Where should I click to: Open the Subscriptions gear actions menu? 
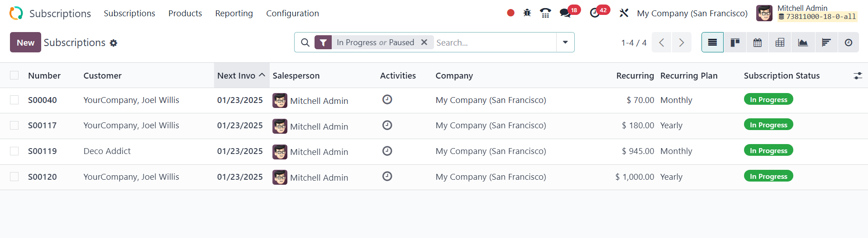pos(114,43)
